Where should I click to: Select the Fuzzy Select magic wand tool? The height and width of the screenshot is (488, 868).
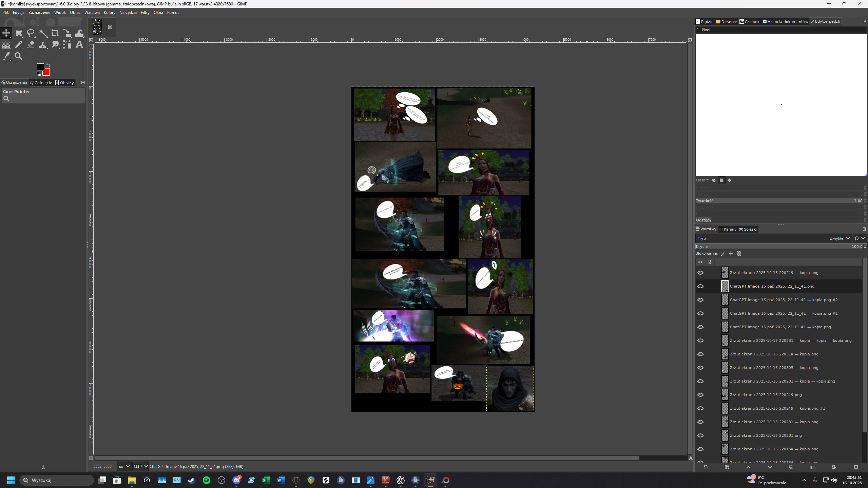pyautogui.click(x=43, y=33)
